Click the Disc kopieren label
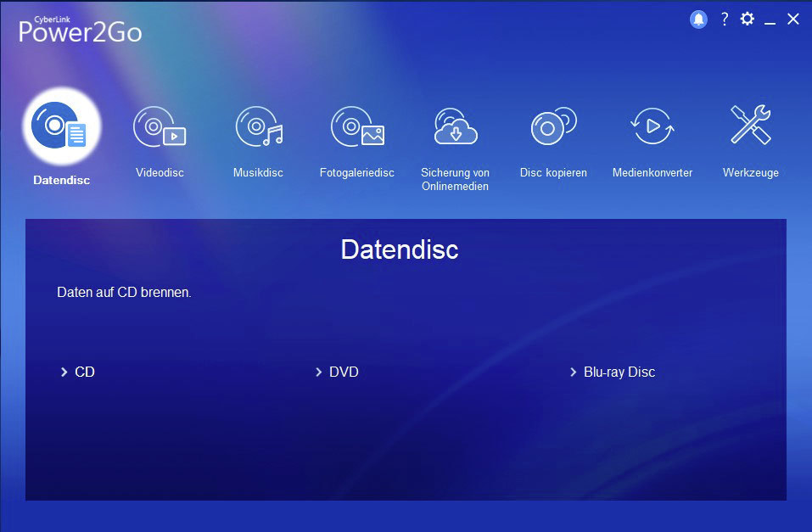 pos(553,172)
